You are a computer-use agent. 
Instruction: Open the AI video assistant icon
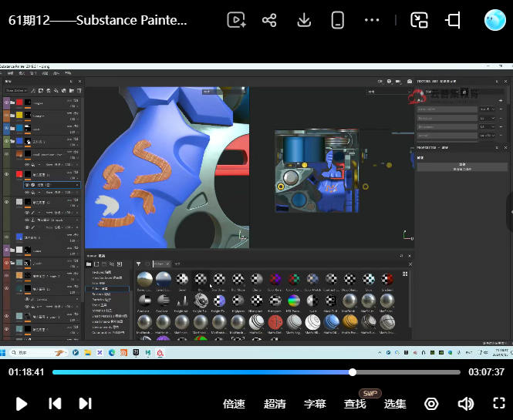pyautogui.click(x=236, y=20)
